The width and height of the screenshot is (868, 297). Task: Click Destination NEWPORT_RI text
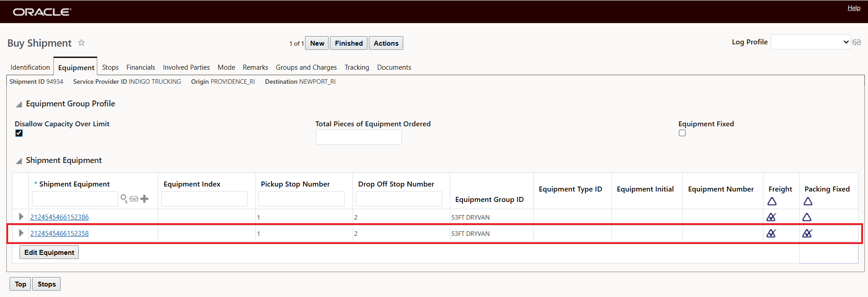(x=300, y=81)
